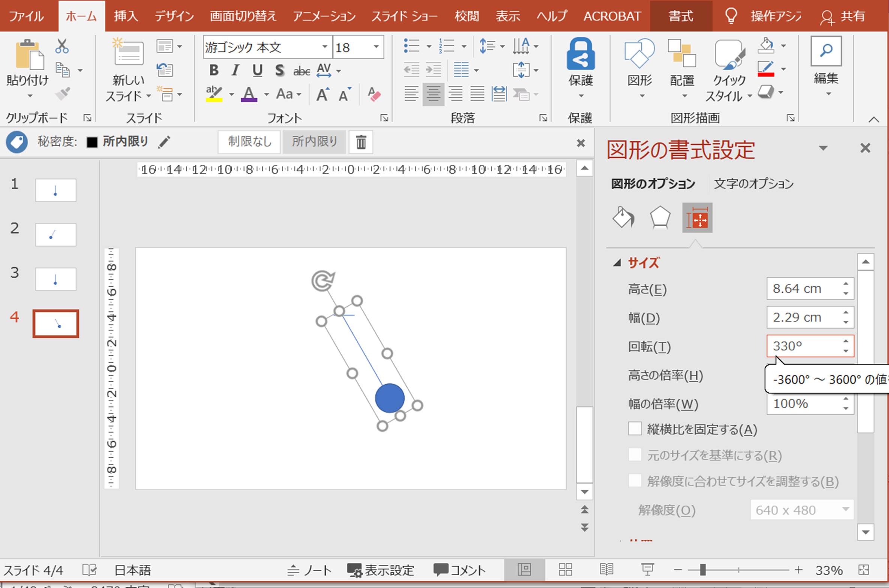Image resolution: width=889 pixels, height=588 pixels.
Task: Select slide 2 thumbnail
Action: [x=55, y=235]
